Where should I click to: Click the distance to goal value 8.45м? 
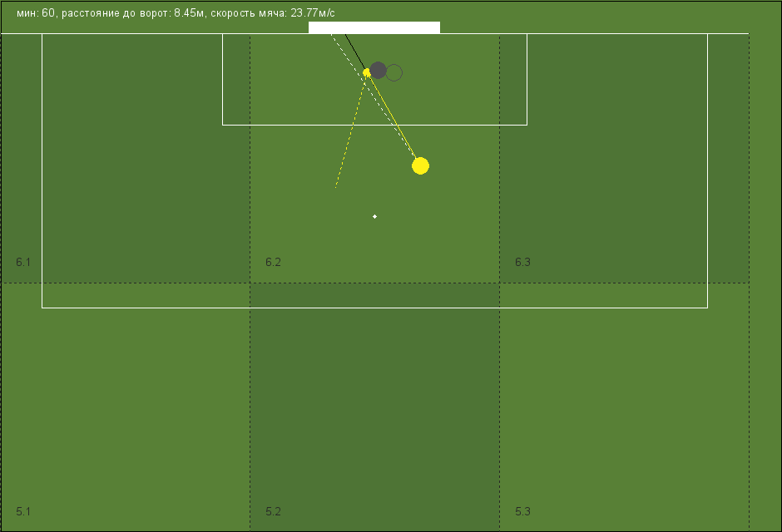[x=189, y=13]
